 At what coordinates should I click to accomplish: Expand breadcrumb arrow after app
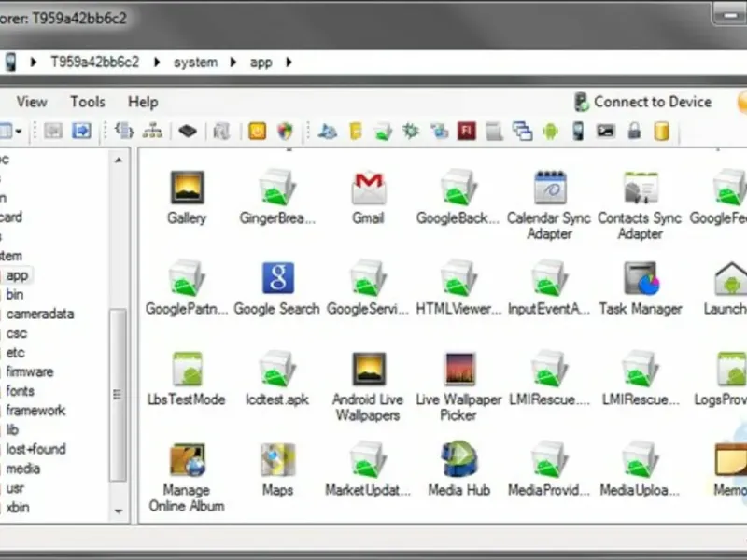(289, 63)
